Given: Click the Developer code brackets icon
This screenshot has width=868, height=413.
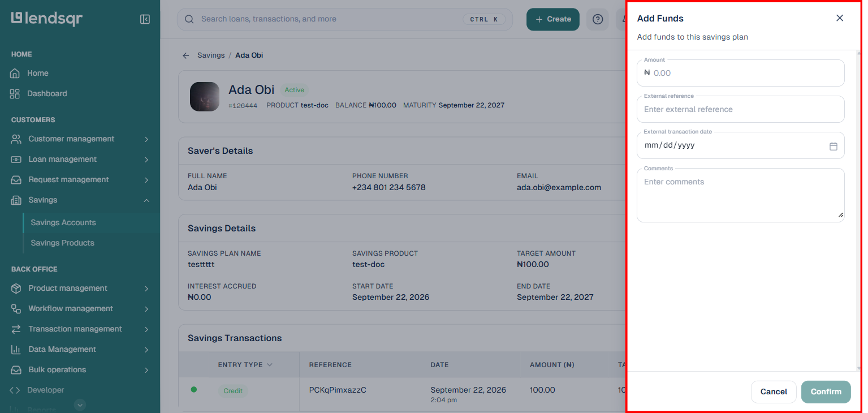Looking at the screenshot, I should pyautogui.click(x=15, y=390).
